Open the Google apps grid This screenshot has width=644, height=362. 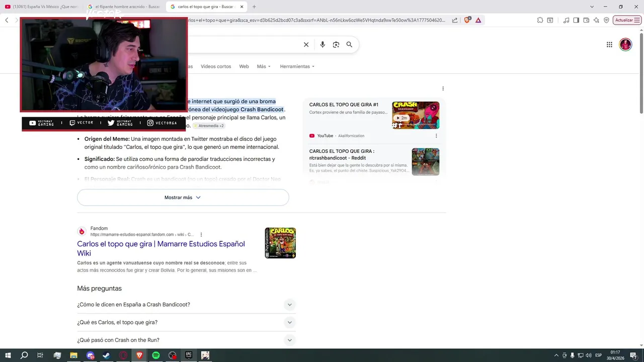609,45
